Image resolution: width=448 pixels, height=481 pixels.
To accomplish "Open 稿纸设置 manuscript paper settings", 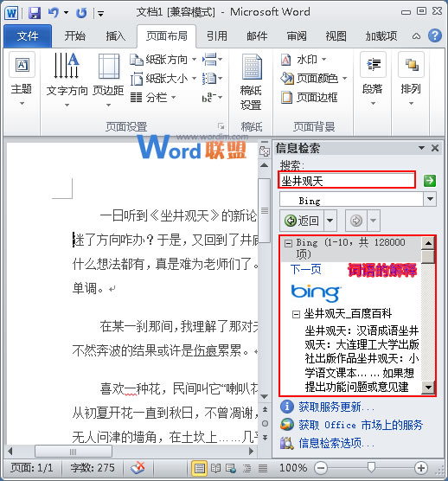I will [251, 81].
